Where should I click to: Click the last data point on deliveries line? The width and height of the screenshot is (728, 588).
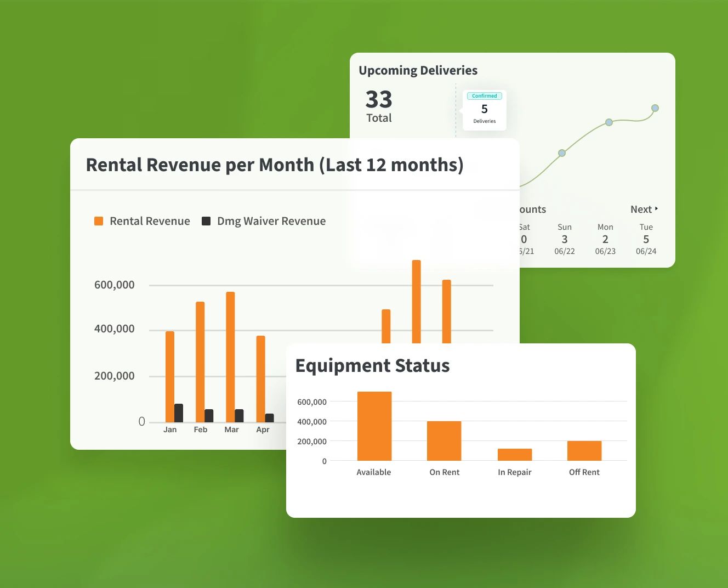(x=655, y=108)
